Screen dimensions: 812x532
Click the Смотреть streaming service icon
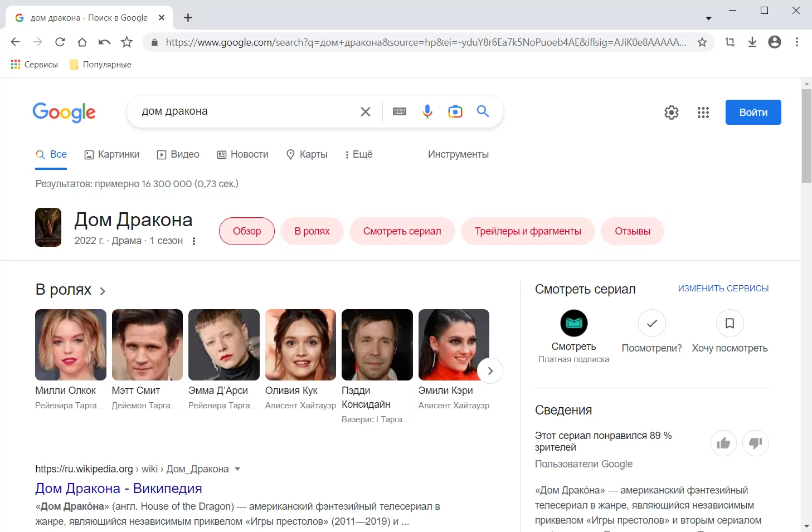[574, 323]
